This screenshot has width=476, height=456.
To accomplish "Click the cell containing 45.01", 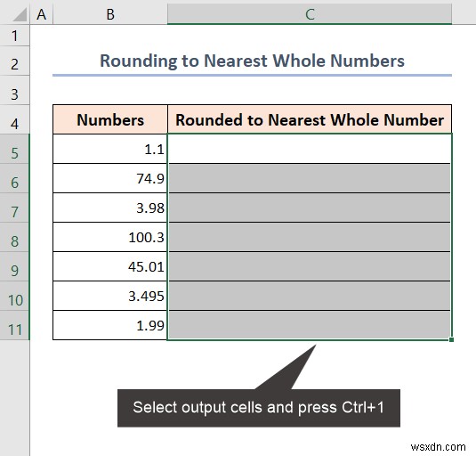I will [x=110, y=266].
